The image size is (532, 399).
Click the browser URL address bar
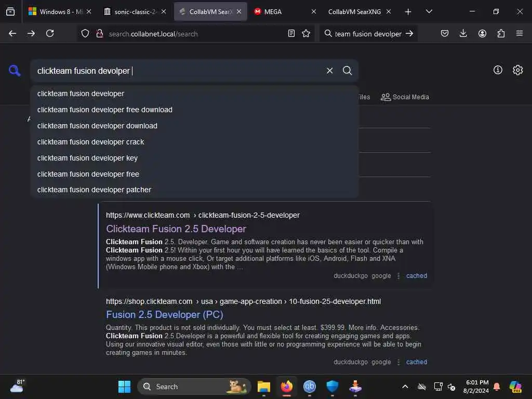click(195, 34)
